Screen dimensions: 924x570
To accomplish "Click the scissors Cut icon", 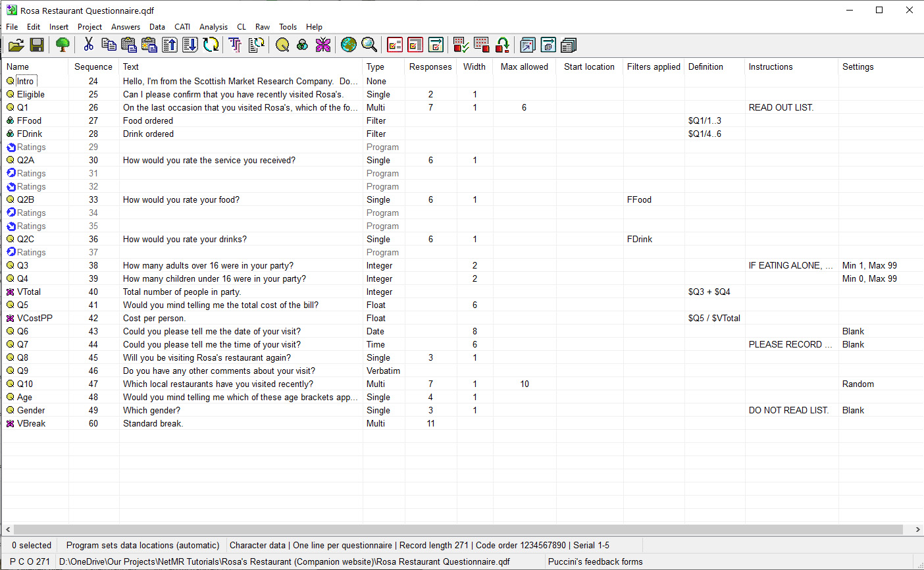I will point(89,45).
